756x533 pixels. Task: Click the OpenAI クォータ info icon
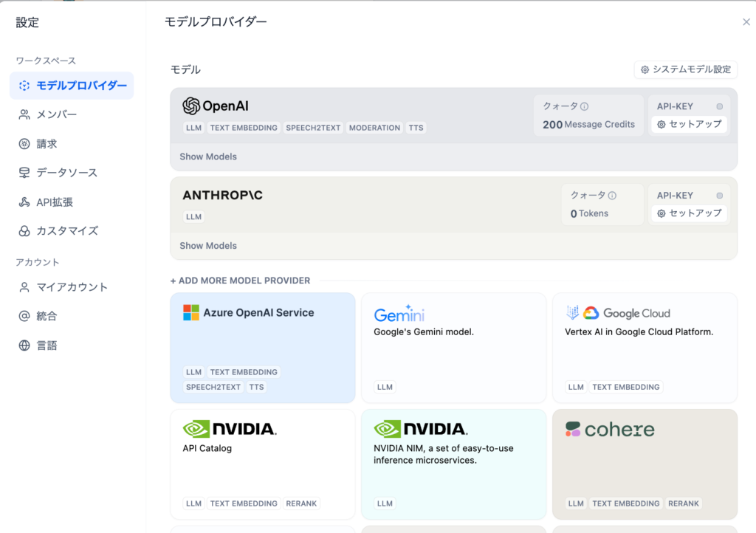(585, 106)
